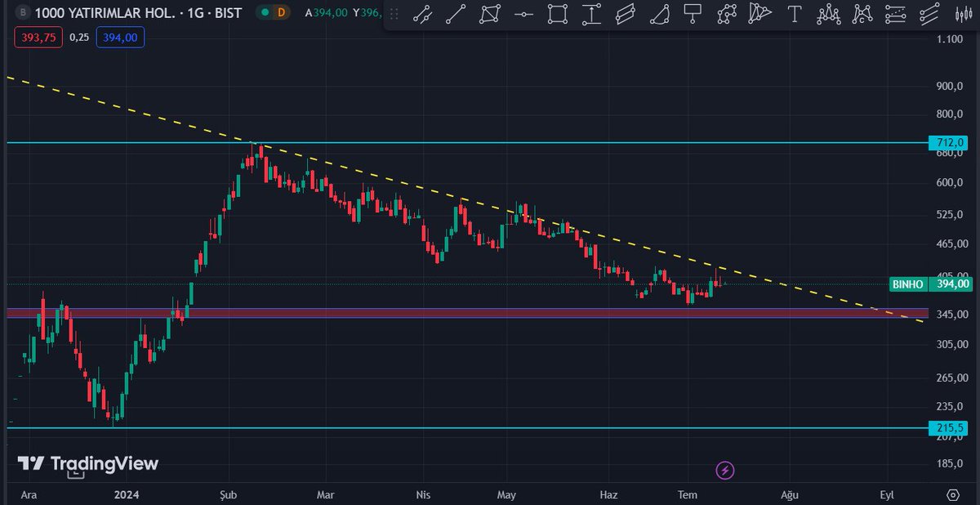Select the Text annotation tool
The height and width of the screenshot is (505, 980).
794,14
